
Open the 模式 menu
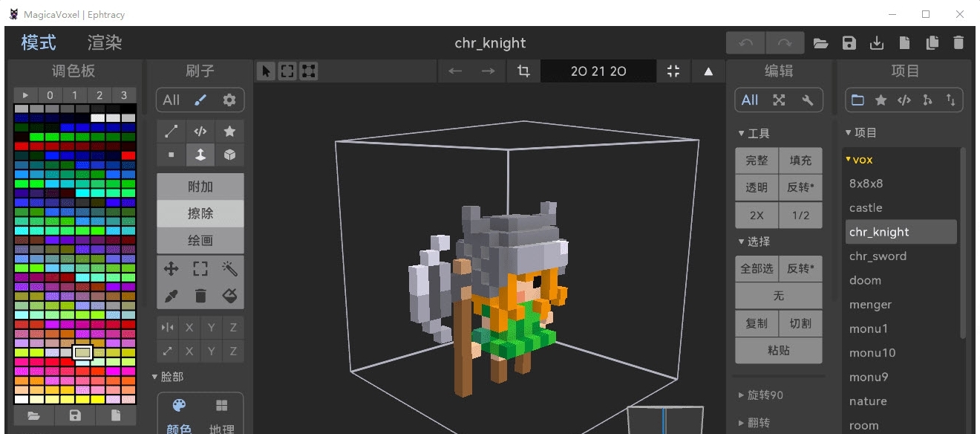[36, 42]
